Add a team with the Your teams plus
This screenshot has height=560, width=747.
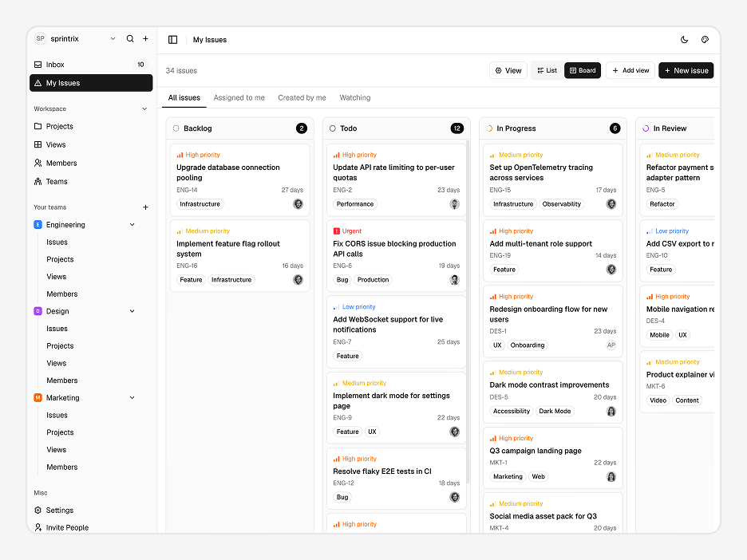[x=146, y=207]
